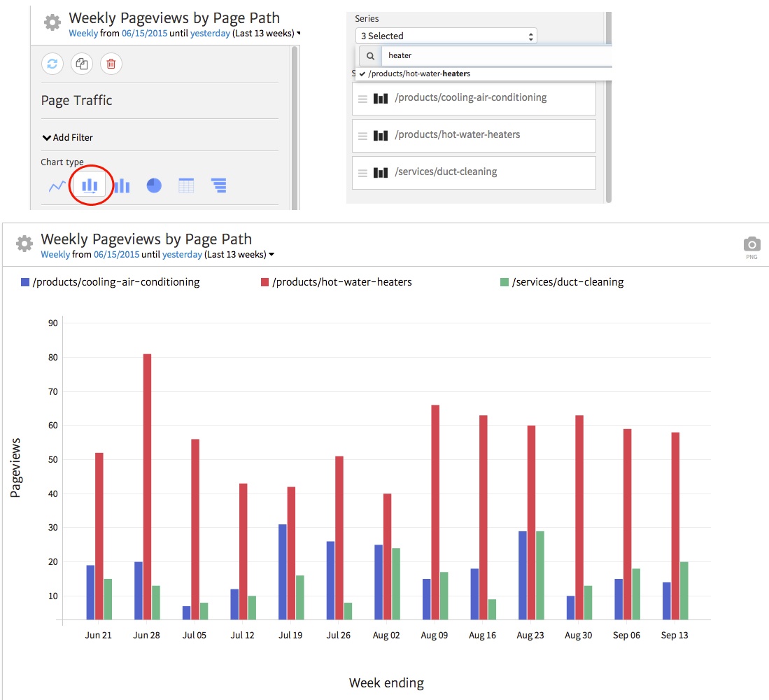This screenshot has width=769, height=700.
Task: Expand the Last 13 weeks date dropdown
Action: (297, 32)
